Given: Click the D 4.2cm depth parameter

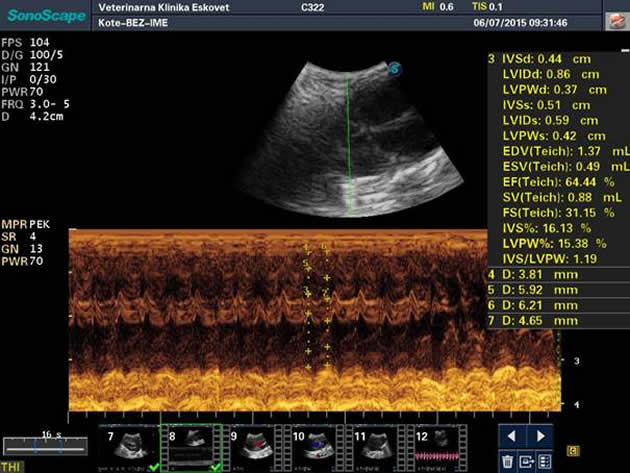Looking at the screenshot, I should 32,117.
